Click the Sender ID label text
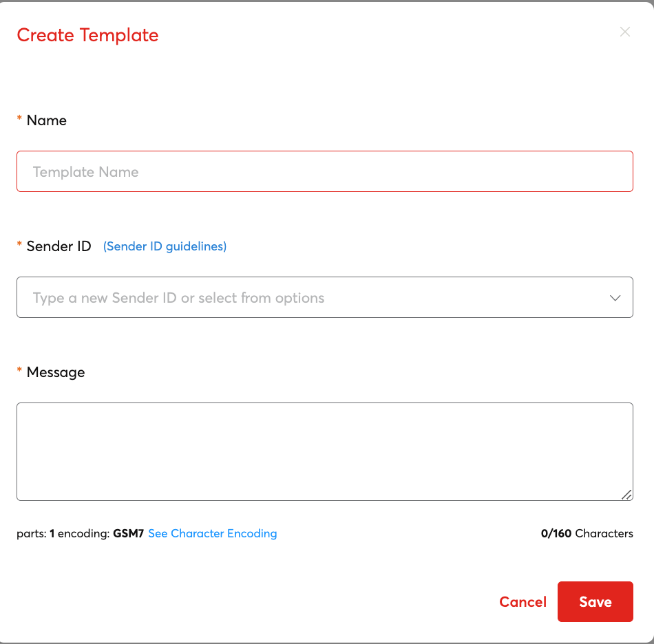Image resolution: width=654 pixels, height=644 pixels. tap(59, 246)
